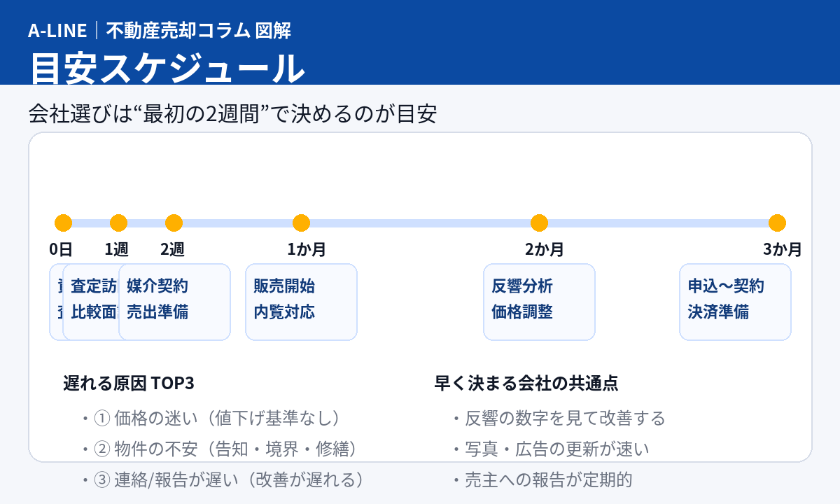Click the 目安スケジュール title
Viewport: 840px width, 504px height.
[167, 68]
